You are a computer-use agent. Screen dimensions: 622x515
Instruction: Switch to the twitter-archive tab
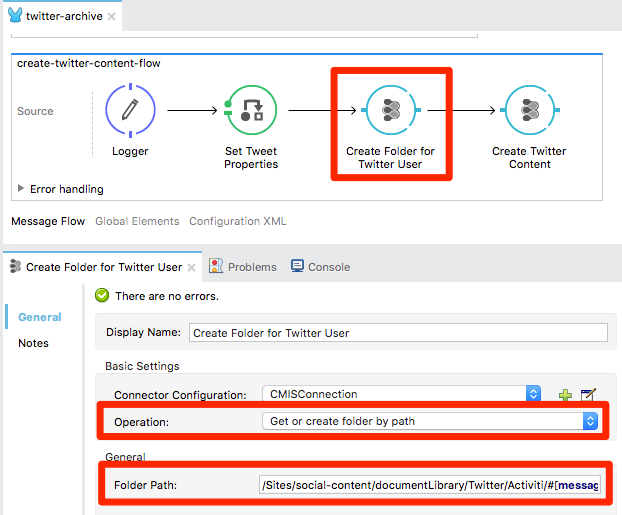point(64,16)
